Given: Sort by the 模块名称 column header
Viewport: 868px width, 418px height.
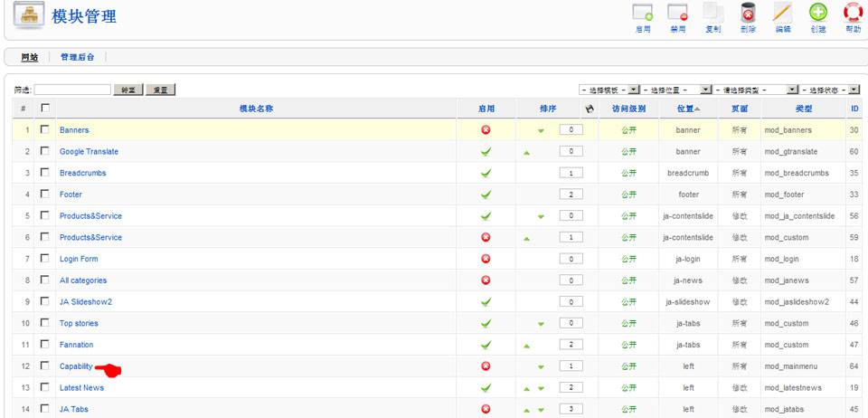Looking at the screenshot, I should 256,109.
